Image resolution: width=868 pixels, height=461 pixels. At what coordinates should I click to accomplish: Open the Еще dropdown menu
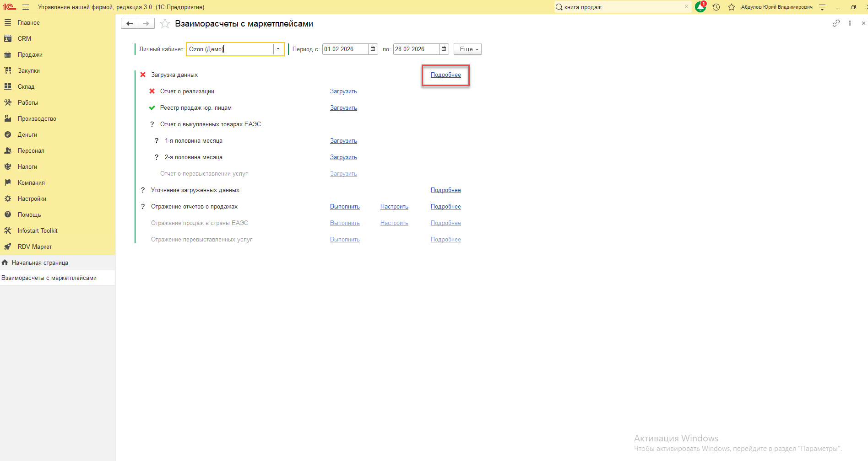467,49
